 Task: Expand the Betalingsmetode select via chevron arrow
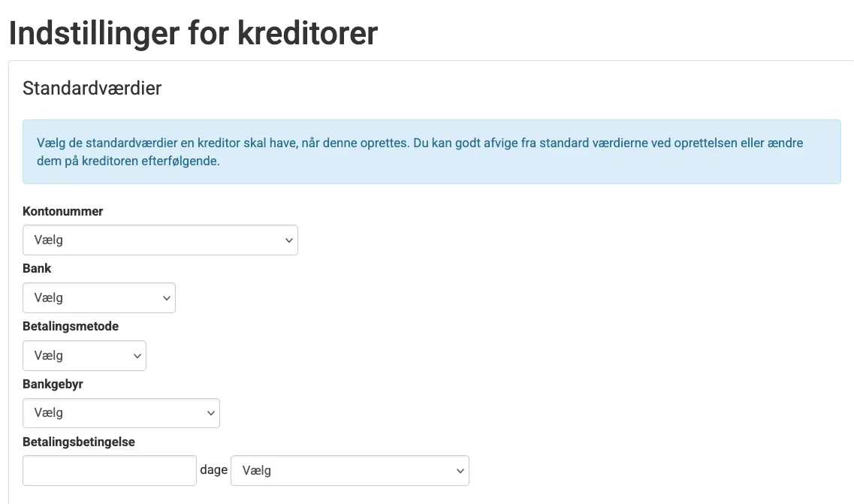point(137,355)
